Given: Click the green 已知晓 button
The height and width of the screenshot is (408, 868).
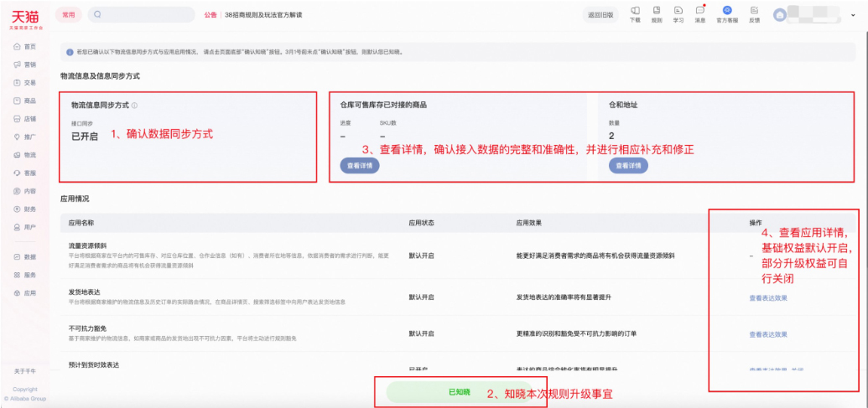Looking at the screenshot, I should [459, 392].
